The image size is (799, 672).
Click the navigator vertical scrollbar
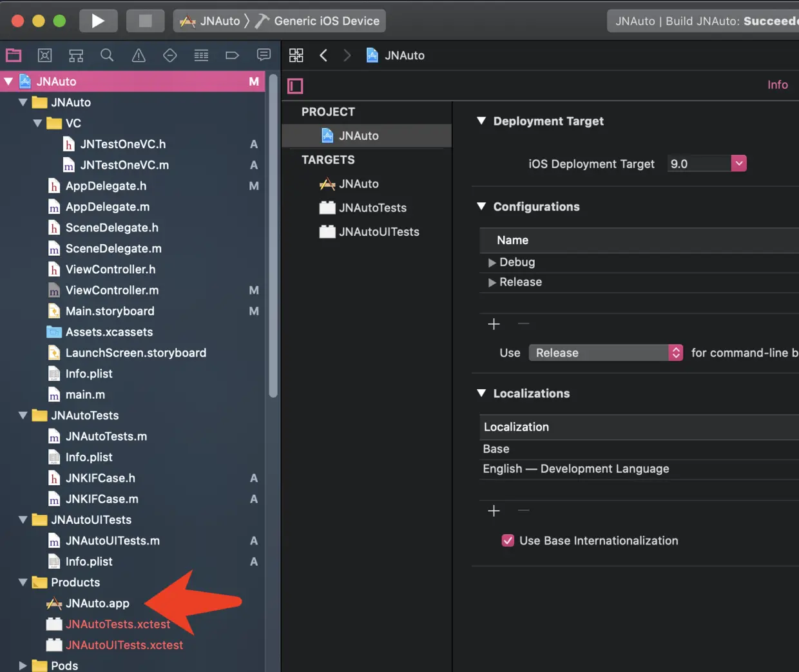pos(273,236)
